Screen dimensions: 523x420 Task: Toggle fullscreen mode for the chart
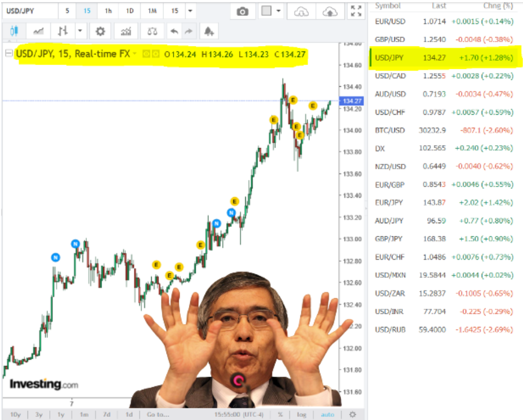pyautogui.click(x=356, y=11)
